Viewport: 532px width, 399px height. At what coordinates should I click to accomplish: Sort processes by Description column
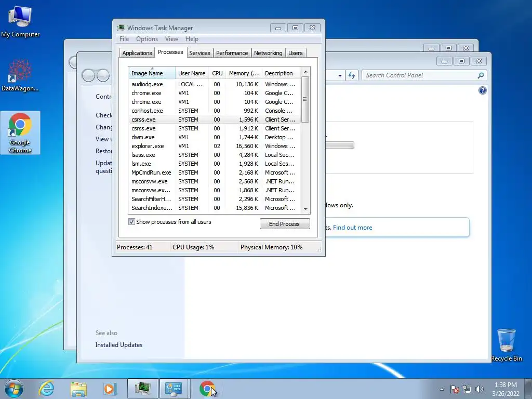281,73
